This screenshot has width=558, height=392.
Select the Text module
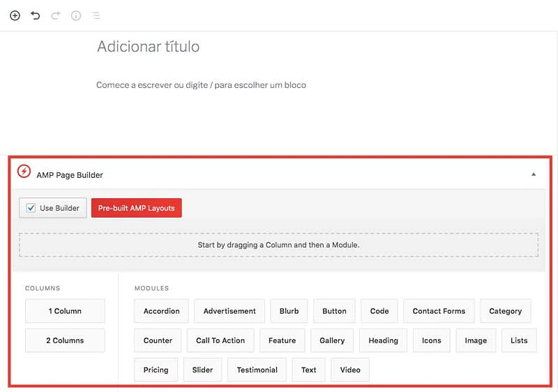point(308,370)
